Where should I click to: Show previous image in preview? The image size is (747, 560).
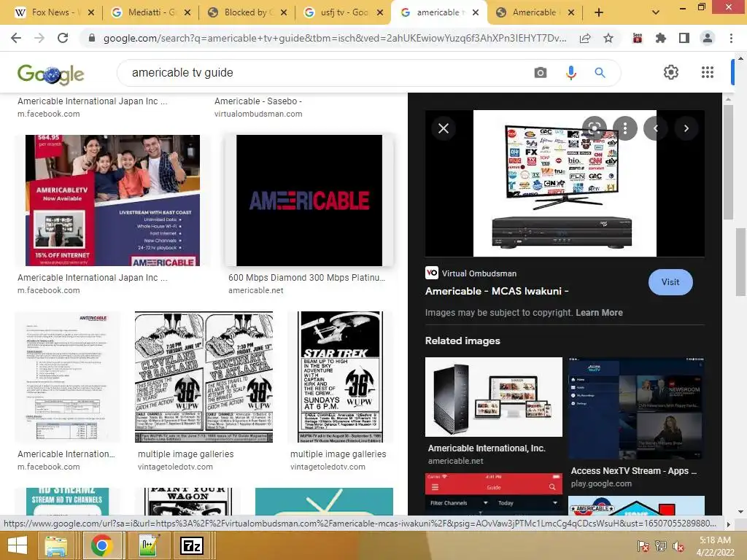pyautogui.click(x=656, y=128)
